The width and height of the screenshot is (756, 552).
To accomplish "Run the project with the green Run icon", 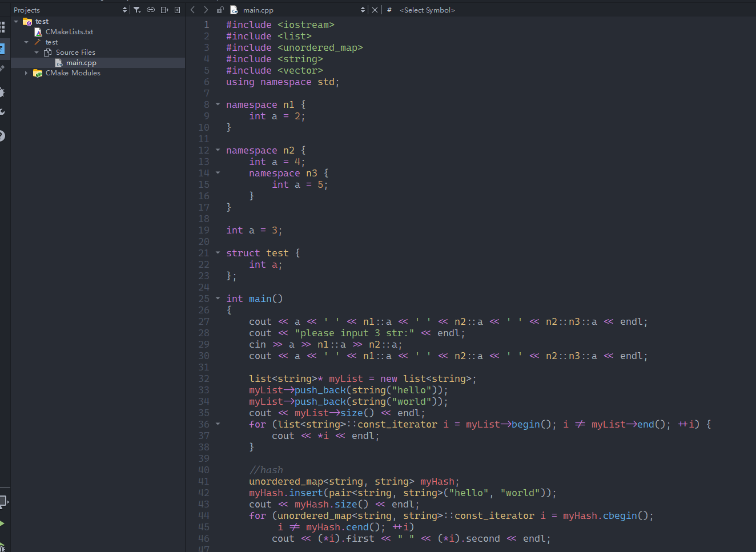I will pos(4,524).
